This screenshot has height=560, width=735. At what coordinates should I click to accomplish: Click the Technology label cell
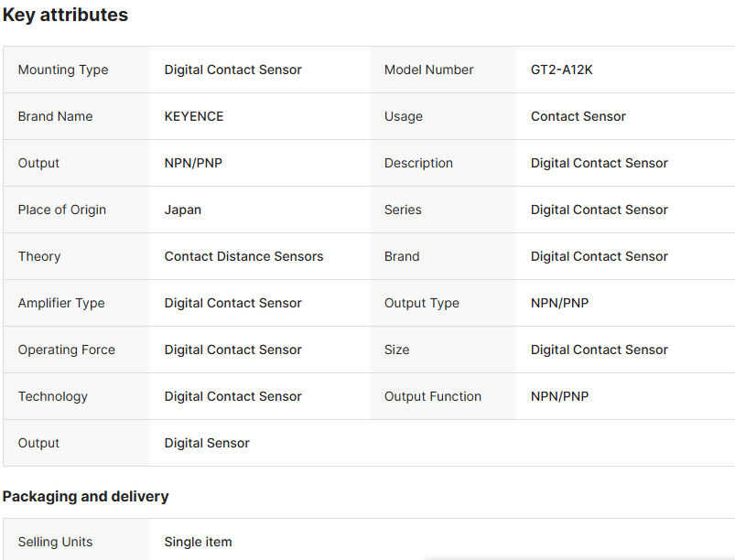tap(52, 396)
